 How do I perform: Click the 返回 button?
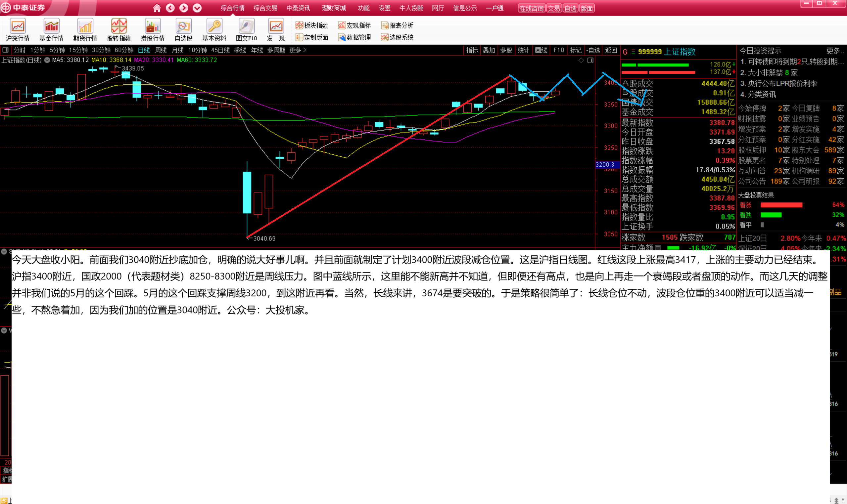(x=611, y=50)
